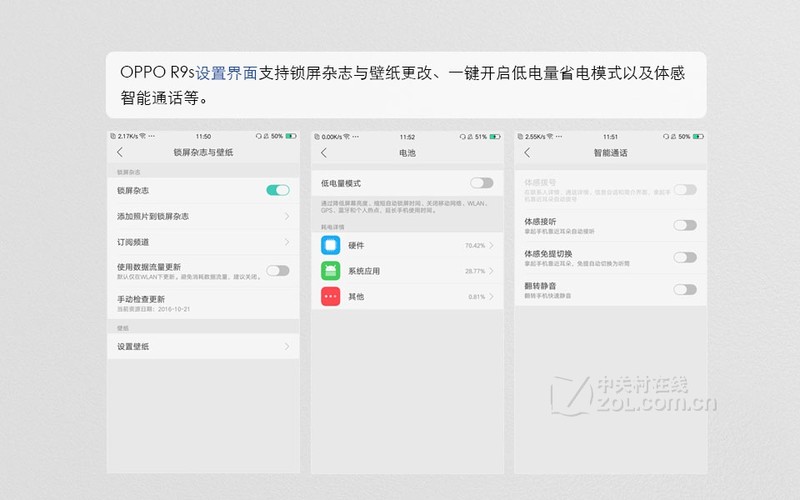
Task: Select 系统应用 label in battery list
Action: click(364, 271)
